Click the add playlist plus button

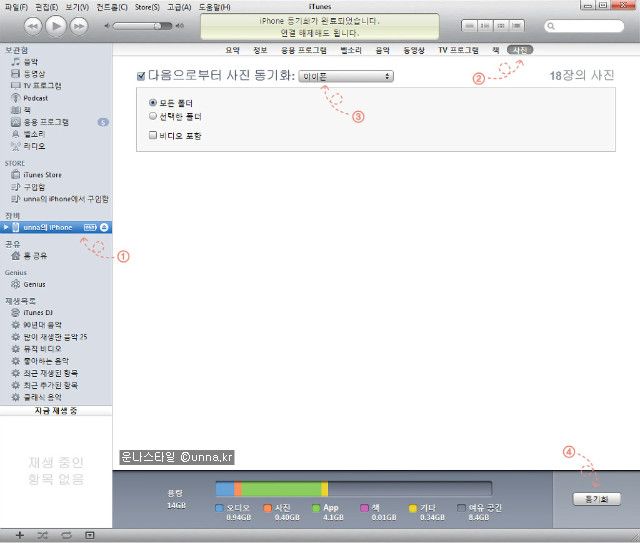19,535
